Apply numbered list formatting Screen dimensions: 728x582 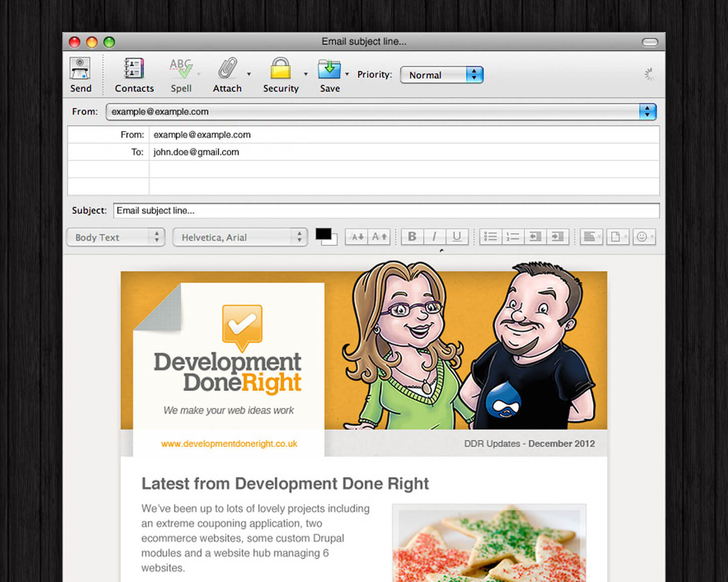[513, 237]
